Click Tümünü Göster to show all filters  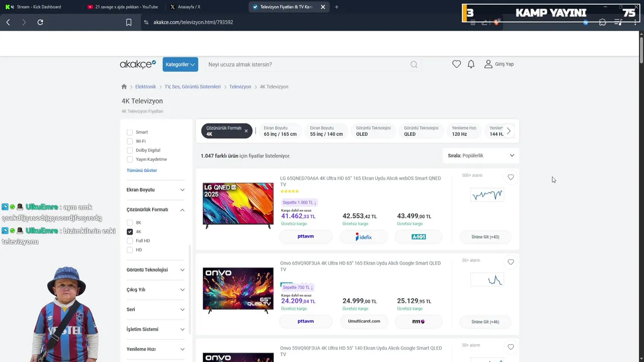coord(142,170)
